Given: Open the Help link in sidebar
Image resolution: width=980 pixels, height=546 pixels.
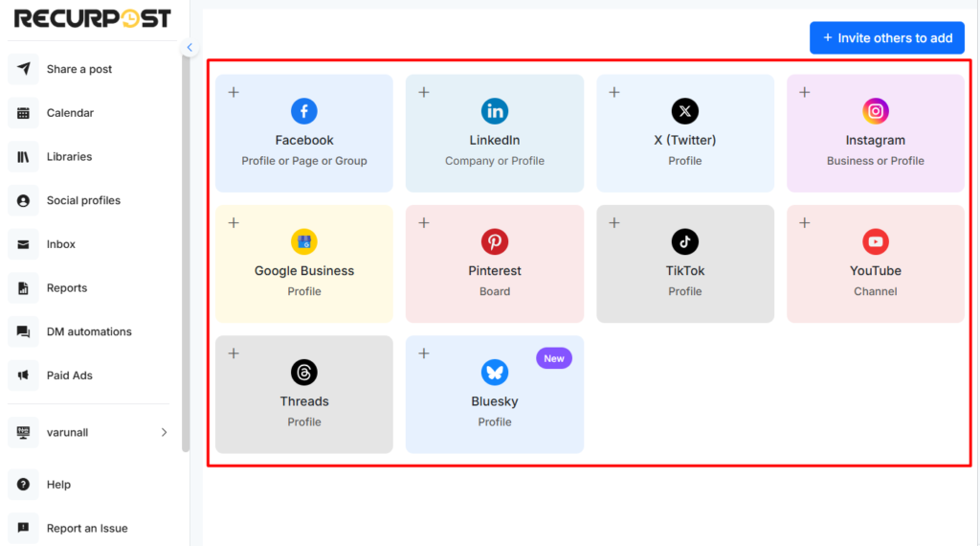Looking at the screenshot, I should point(58,485).
